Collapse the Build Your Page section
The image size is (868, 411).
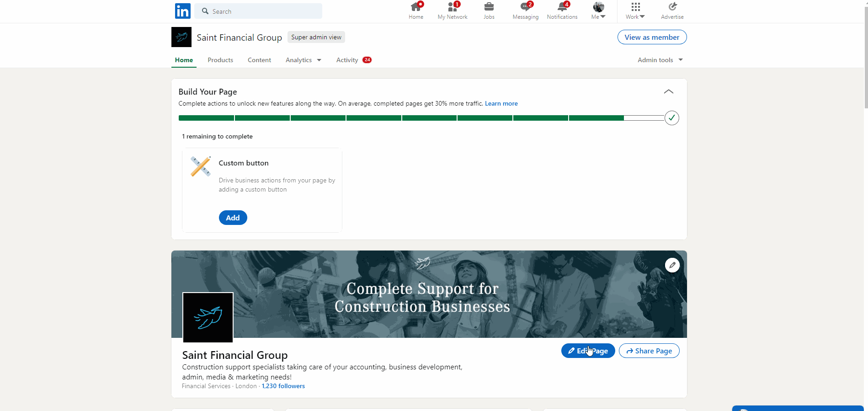tap(669, 91)
